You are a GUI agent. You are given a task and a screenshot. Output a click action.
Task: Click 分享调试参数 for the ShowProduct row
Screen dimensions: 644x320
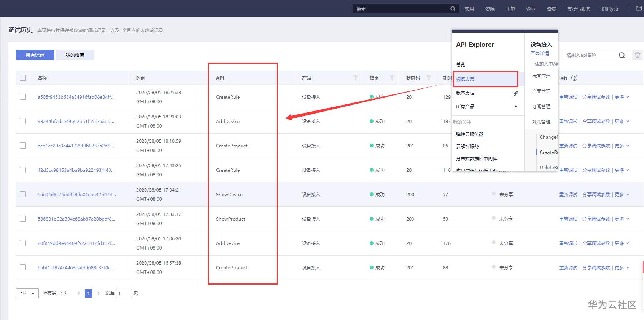point(596,219)
